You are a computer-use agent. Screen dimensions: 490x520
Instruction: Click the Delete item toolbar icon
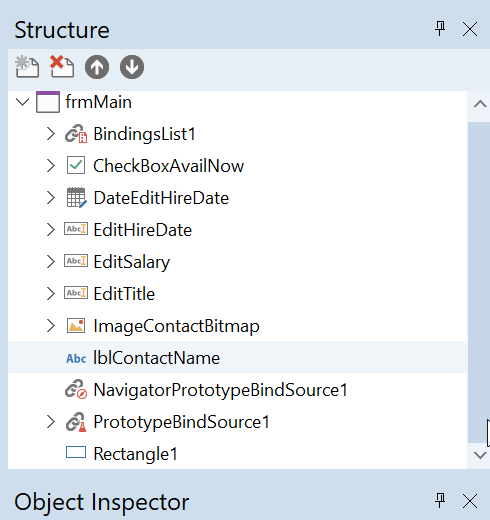tap(62, 66)
